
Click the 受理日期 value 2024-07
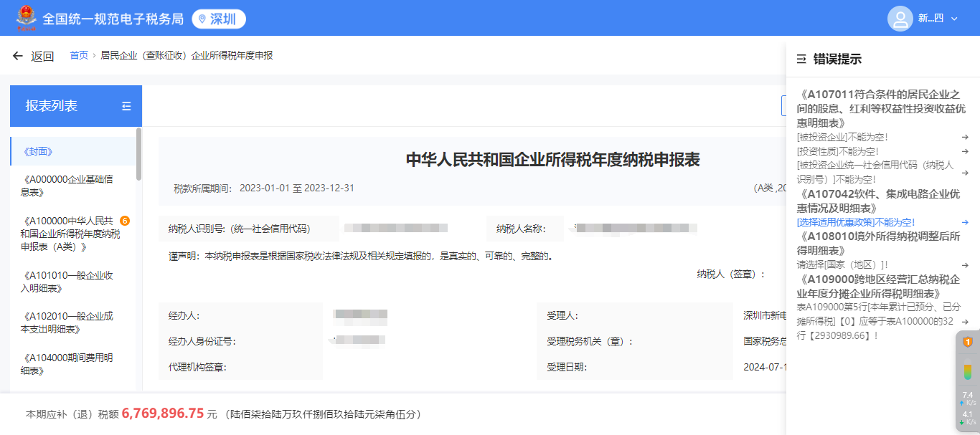coord(765,367)
